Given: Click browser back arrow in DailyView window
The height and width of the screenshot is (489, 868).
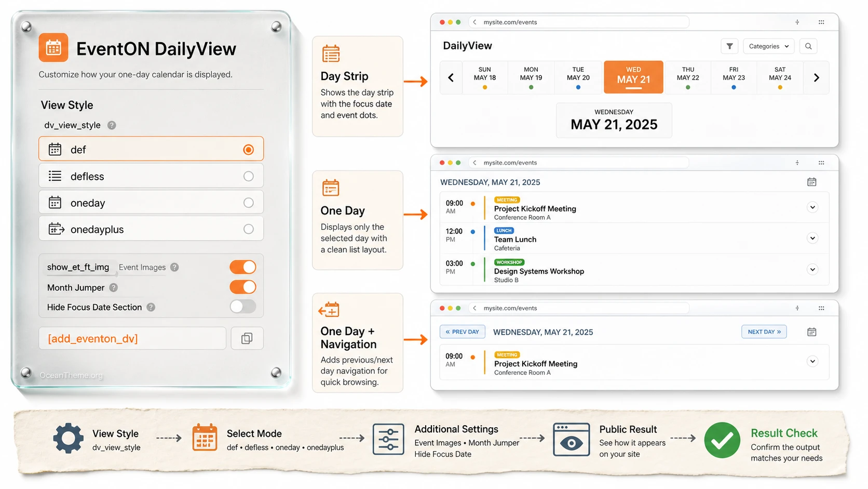Looking at the screenshot, I should [x=474, y=22].
